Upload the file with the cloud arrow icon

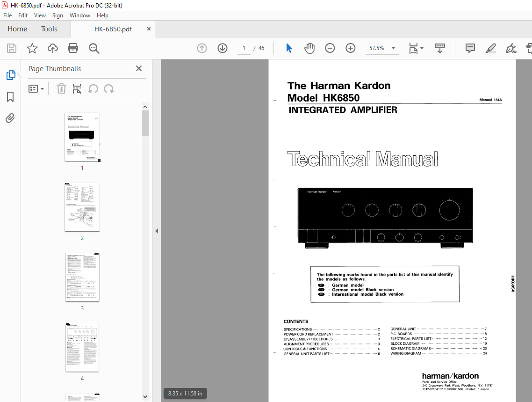point(52,48)
